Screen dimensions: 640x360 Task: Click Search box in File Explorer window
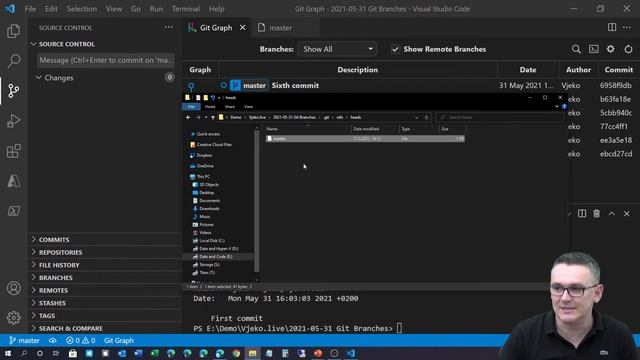point(500,118)
